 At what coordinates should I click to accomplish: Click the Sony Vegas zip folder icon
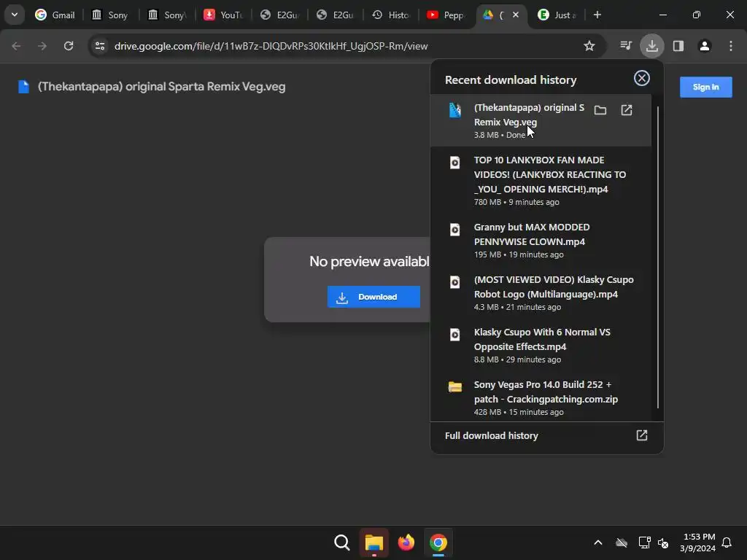[x=455, y=386]
